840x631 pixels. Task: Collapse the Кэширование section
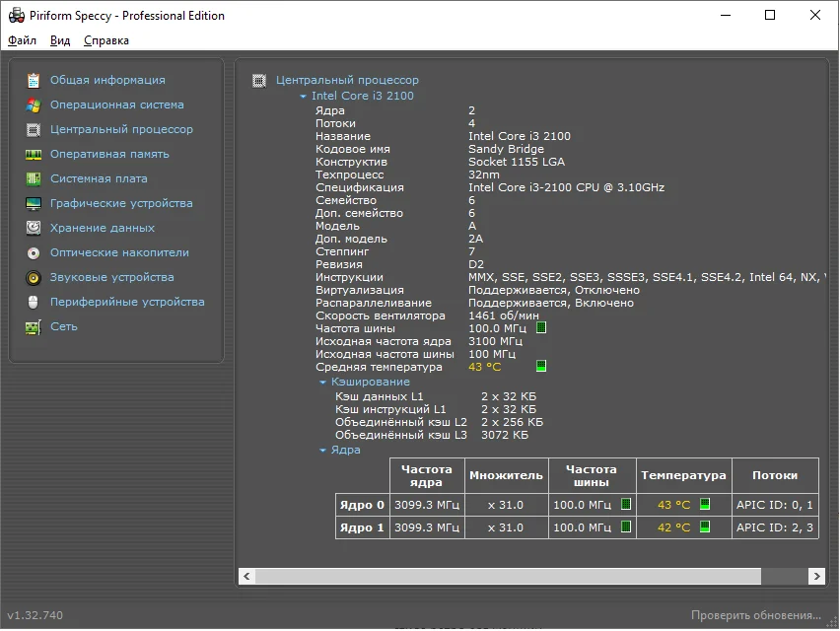(x=322, y=383)
